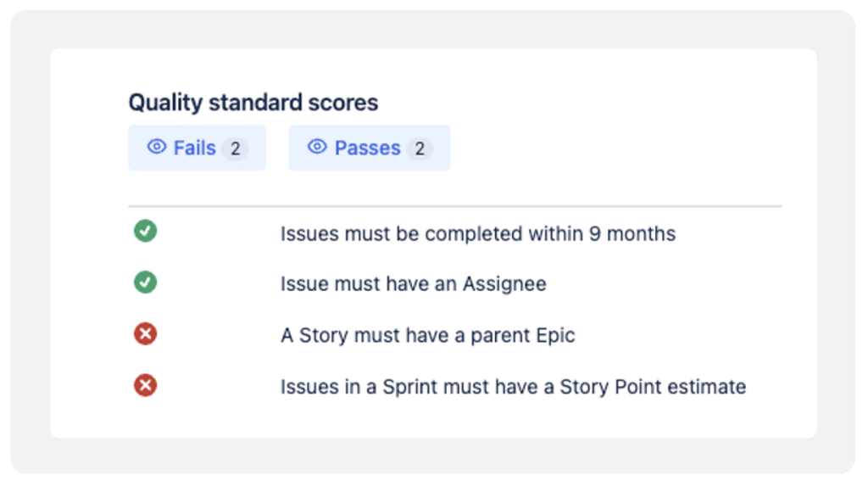Click red X icon for Story Point rule
This screenshot has height=481, width=868.
(x=145, y=386)
